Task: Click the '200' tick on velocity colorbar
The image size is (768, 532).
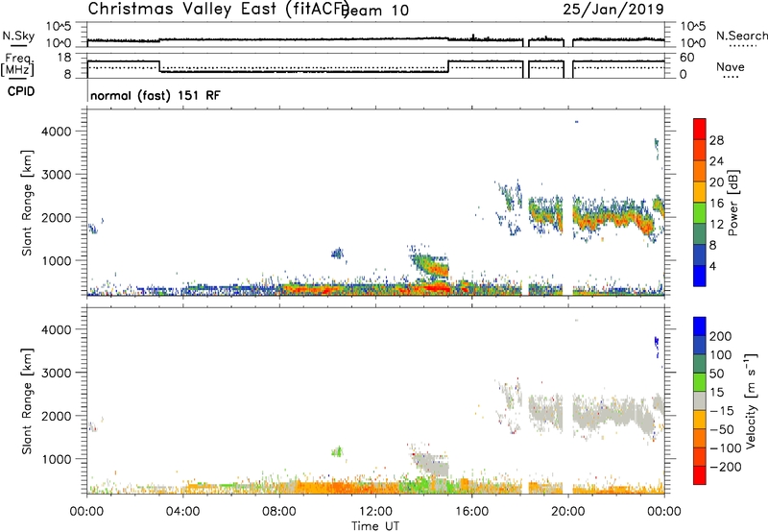Action: 721,336
